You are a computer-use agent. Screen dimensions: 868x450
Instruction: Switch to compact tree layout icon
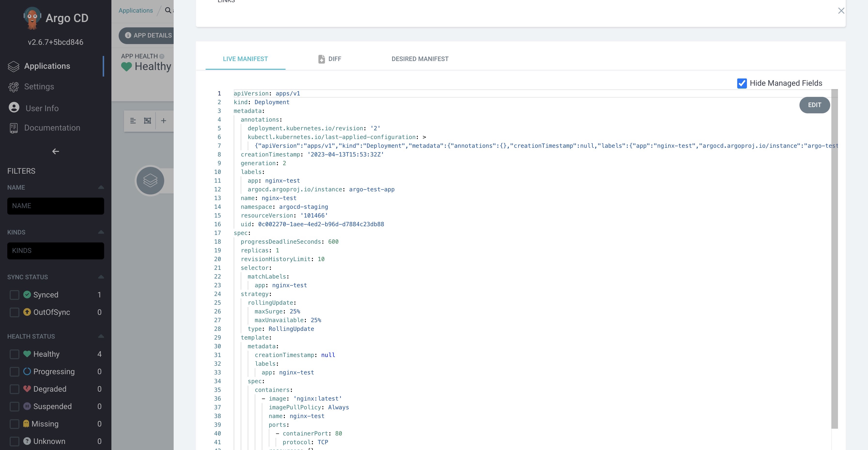pyautogui.click(x=133, y=121)
